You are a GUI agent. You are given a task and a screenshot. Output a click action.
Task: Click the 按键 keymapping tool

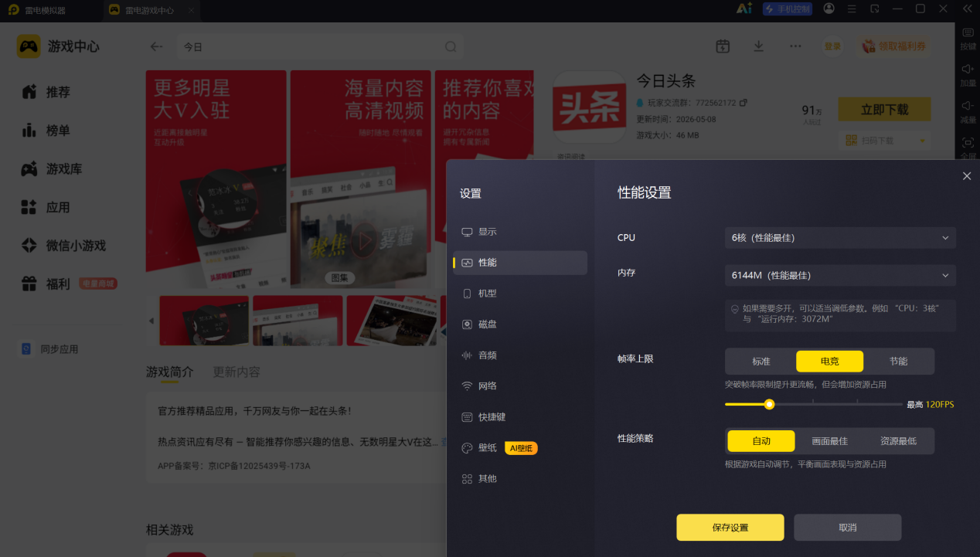968,39
